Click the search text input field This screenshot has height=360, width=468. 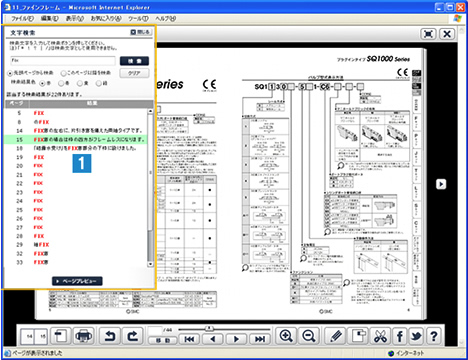pos(63,61)
